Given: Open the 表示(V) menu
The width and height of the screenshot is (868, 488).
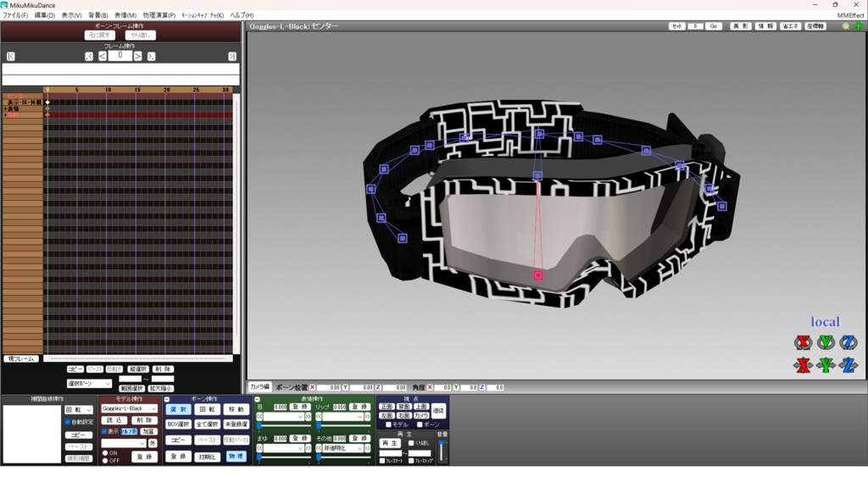Looking at the screenshot, I should (x=71, y=15).
